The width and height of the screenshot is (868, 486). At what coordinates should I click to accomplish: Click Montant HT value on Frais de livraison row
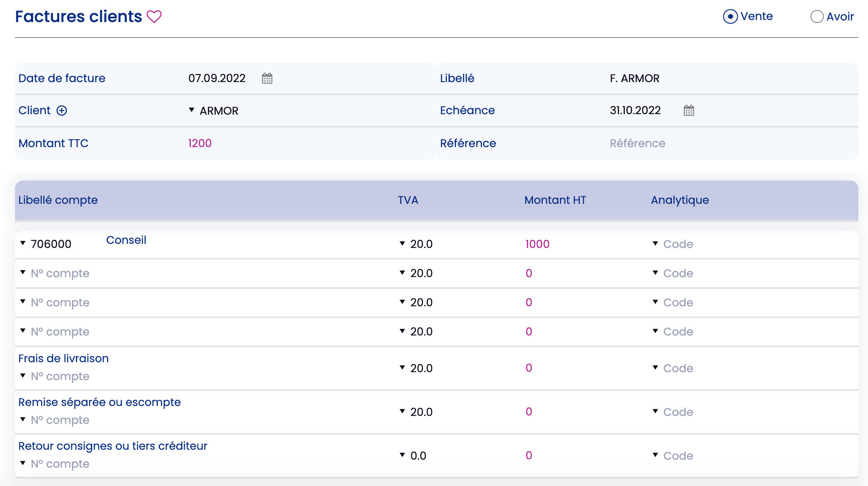pos(529,368)
